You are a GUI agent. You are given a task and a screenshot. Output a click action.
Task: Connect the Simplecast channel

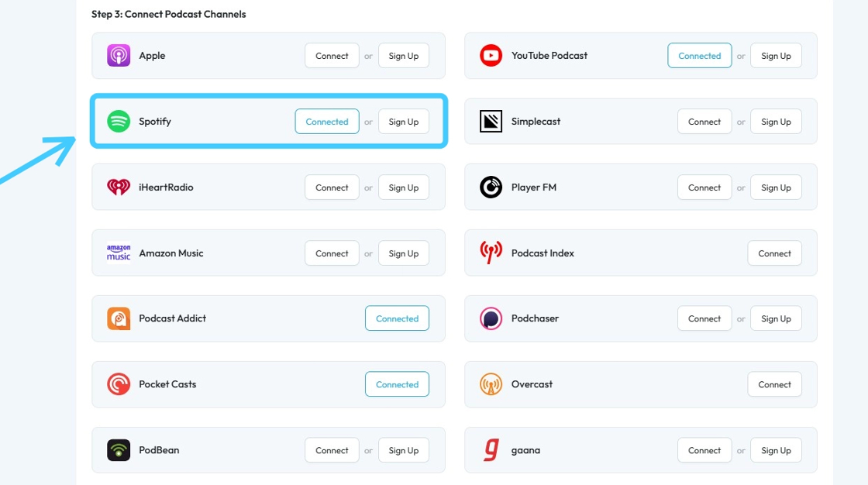click(x=704, y=121)
